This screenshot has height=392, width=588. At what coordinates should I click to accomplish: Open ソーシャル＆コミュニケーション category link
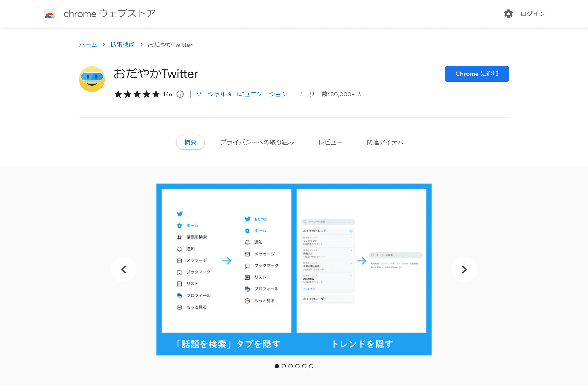(242, 94)
